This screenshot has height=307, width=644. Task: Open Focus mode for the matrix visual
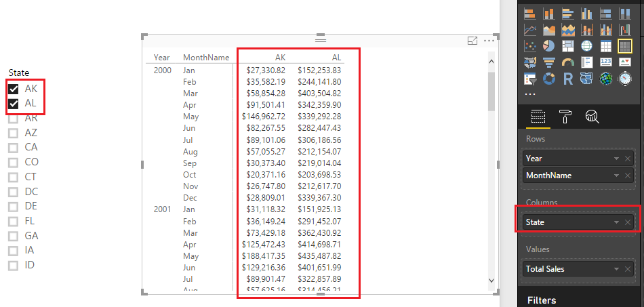point(472,41)
